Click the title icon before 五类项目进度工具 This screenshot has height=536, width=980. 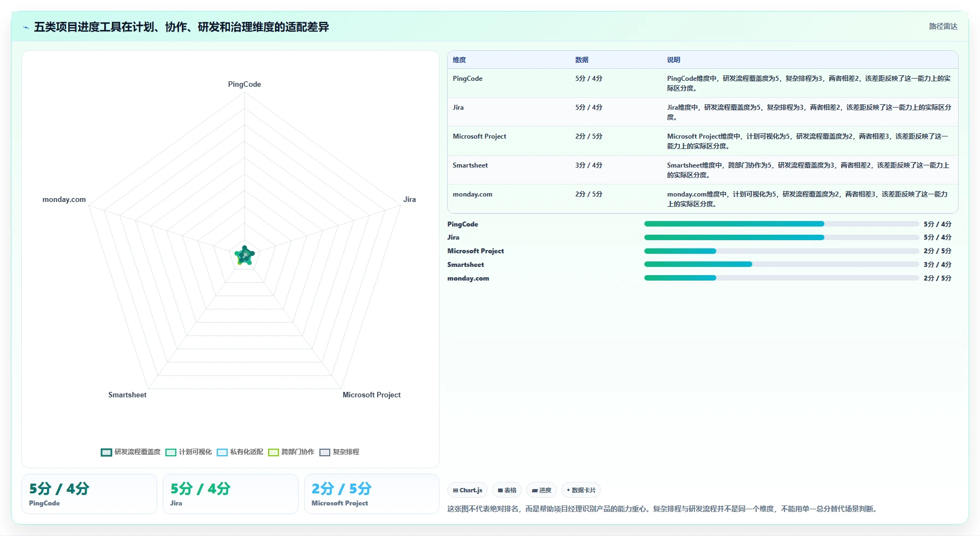(x=26, y=27)
